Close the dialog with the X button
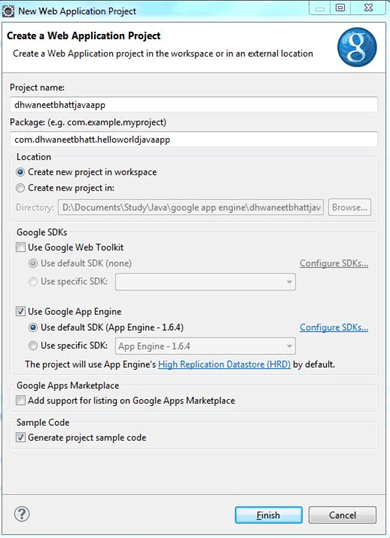Viewport: 390px width, 538px height. tap(368, 8)
